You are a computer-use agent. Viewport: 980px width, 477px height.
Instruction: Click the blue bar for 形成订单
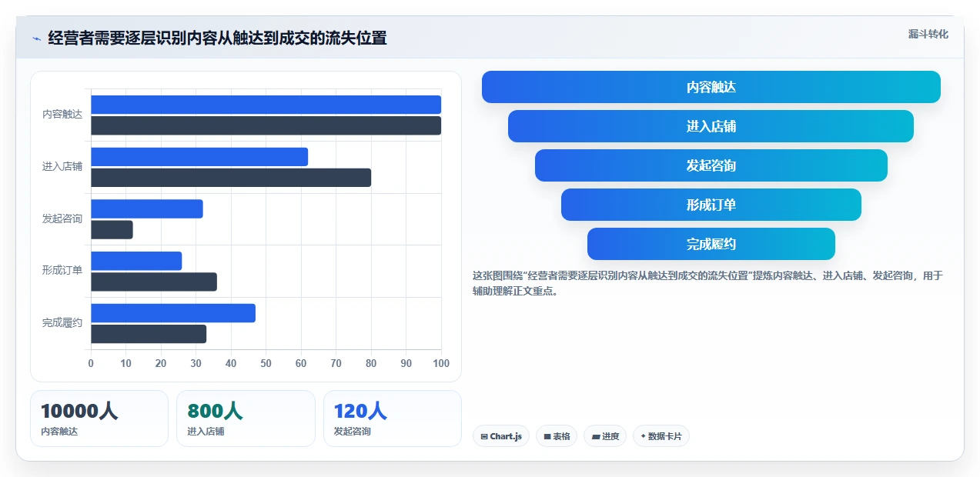click(136, 261)
